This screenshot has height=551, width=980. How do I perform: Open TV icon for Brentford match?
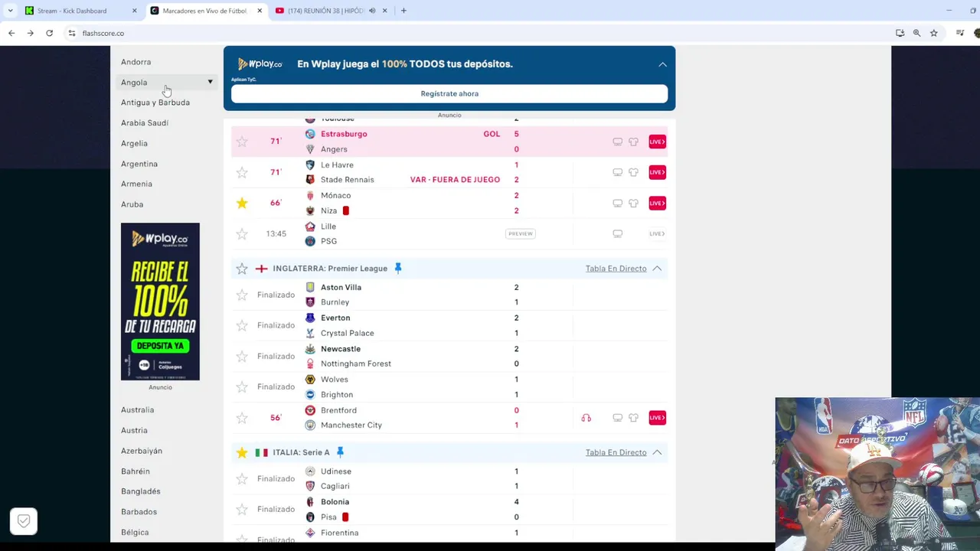[x=618, y=418]
